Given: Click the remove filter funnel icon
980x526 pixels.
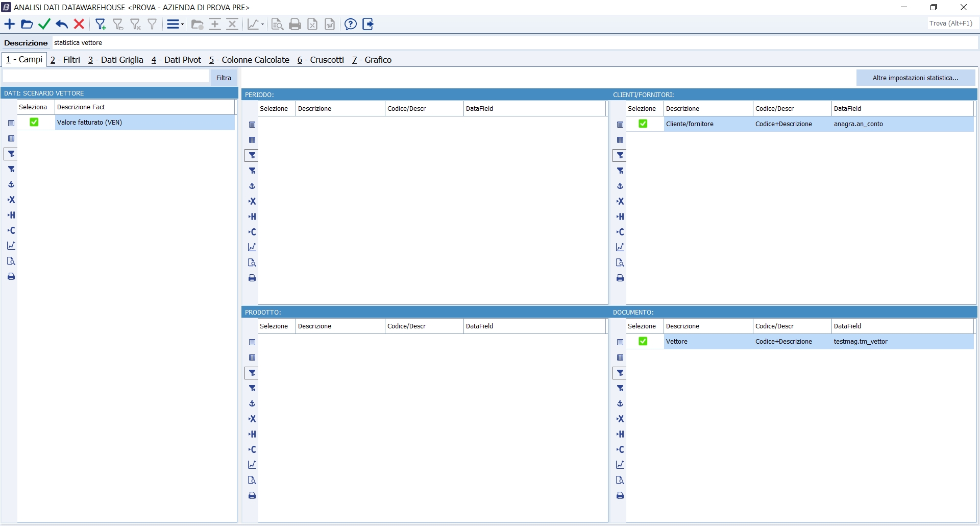Looking at the screenshot, I should (135, 24).
